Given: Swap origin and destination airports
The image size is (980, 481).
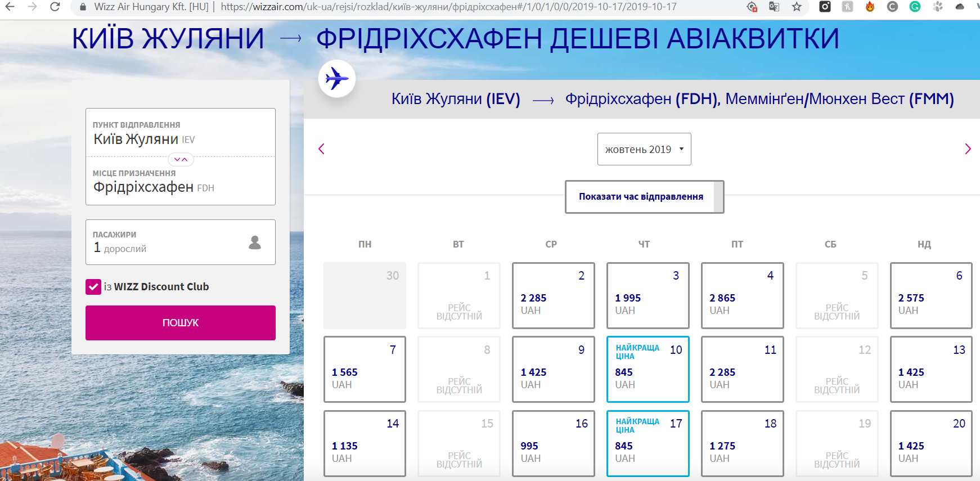Looking at the screenshot, I should click(181, 160).
